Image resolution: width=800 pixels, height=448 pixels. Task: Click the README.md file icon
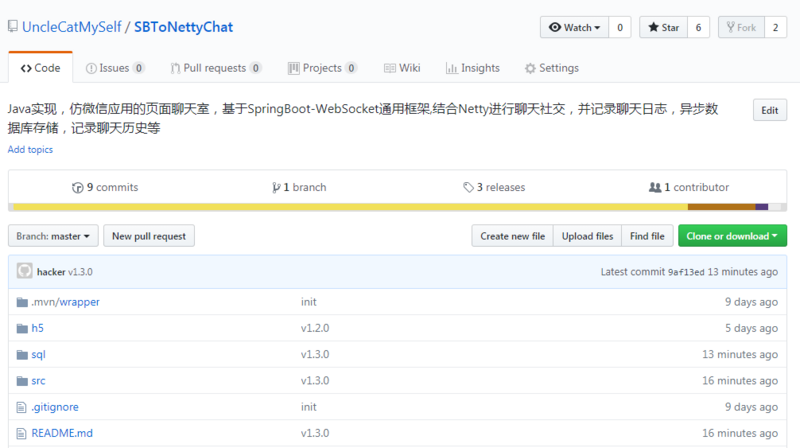click(21, 433)
